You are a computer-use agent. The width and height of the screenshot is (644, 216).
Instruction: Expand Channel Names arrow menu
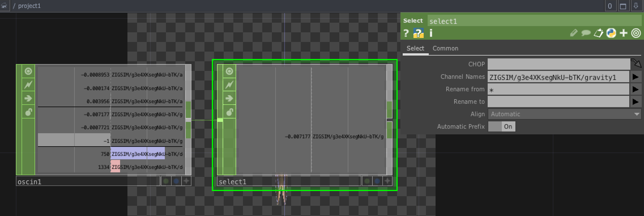(x=635, y=77)
